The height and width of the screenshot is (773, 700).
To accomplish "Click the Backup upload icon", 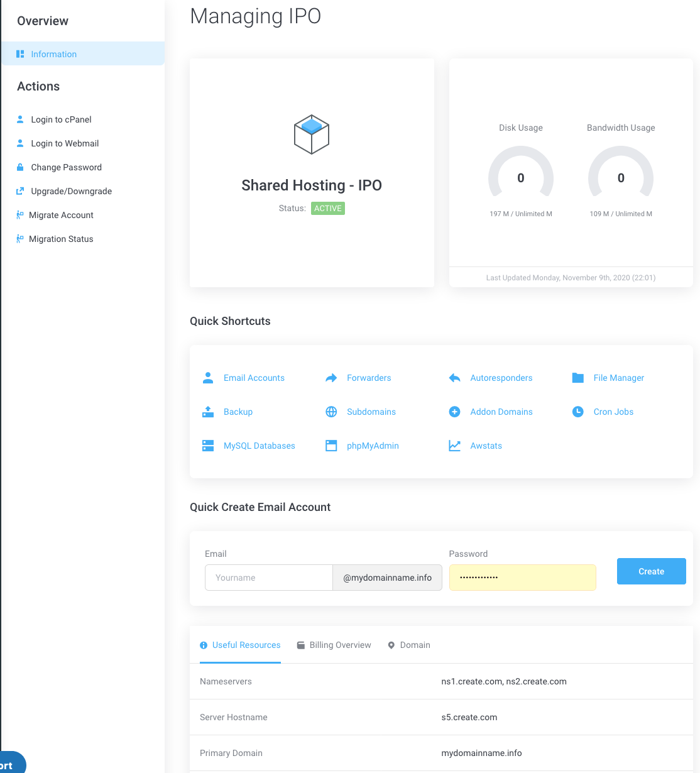I will pyautogui.click(x=208, y=412).
